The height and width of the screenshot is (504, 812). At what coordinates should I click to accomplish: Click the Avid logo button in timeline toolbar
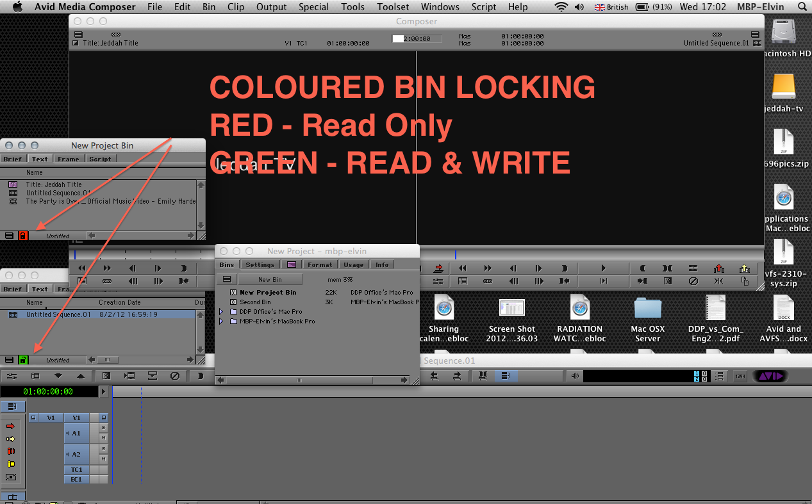[x=770, y=376]
